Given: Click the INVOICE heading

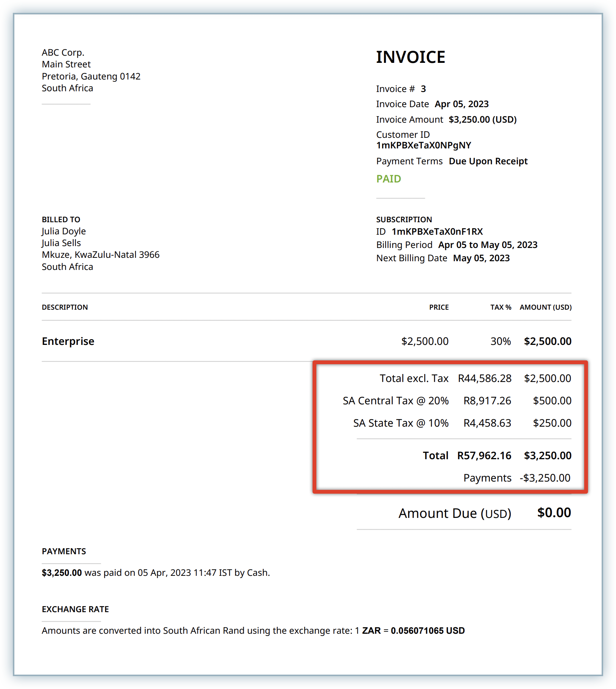Looking at the screenshot, I should point(410,57).
